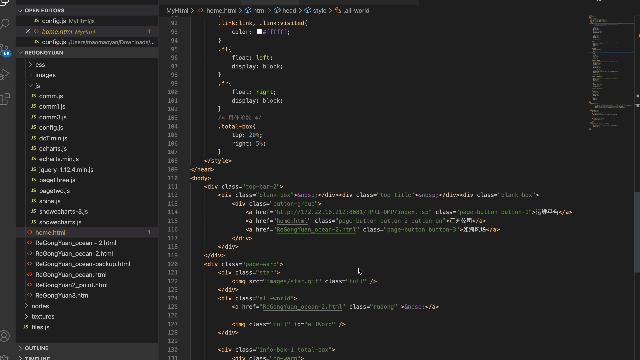Image resolution: width=640 pixels, height=360 pixels.
Task: Open comm1.js in the file tree
Action: click(52, 107)
